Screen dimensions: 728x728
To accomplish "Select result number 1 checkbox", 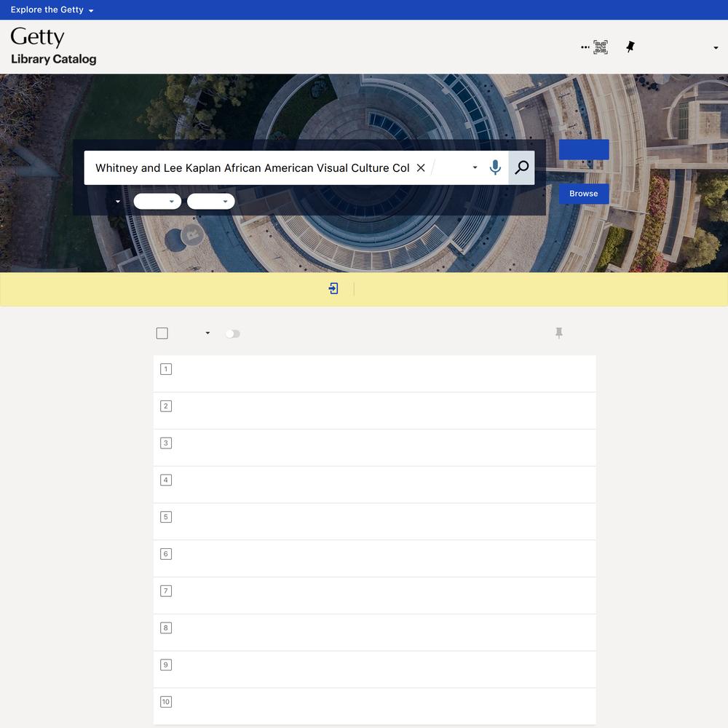I will 166,369.
